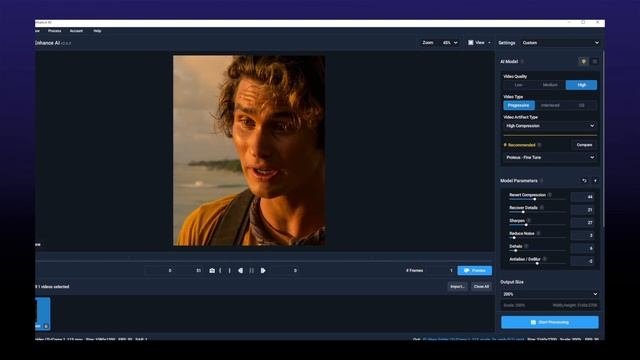This screenshot has height=360, width=640.
Task: Click the trim start marker icon
Action: point(220,271)
